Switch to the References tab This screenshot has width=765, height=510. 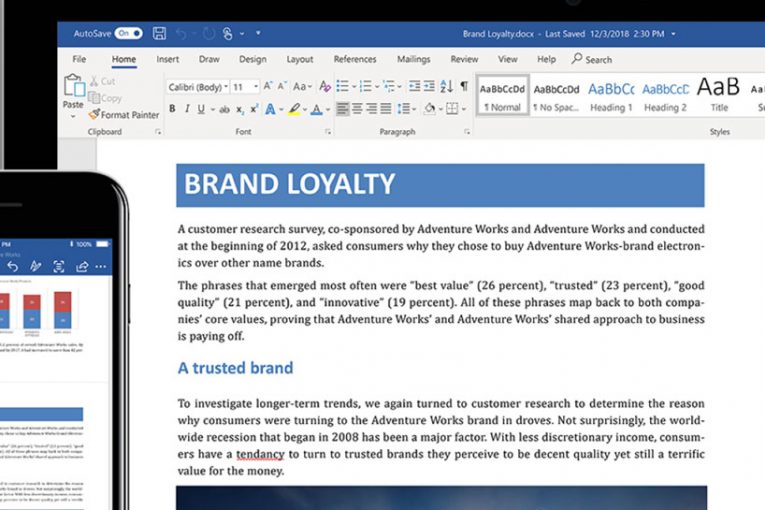[355, 59]
